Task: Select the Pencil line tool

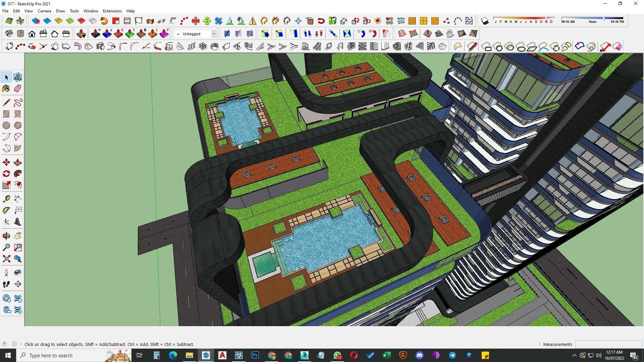Action: (6, 103)
